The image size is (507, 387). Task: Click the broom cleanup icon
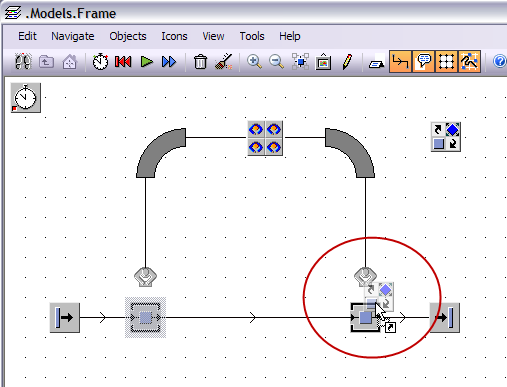[223, 62]
